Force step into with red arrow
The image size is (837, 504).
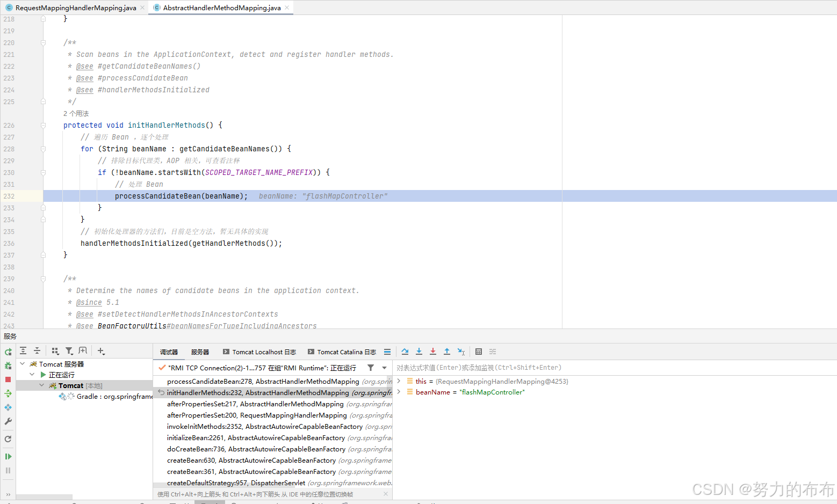coord(433,352)
